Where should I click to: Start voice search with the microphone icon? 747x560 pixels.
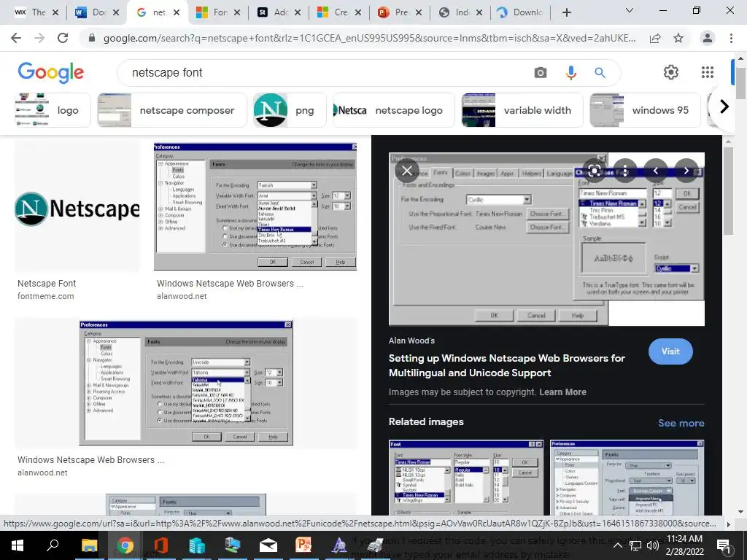pos(570,72)
